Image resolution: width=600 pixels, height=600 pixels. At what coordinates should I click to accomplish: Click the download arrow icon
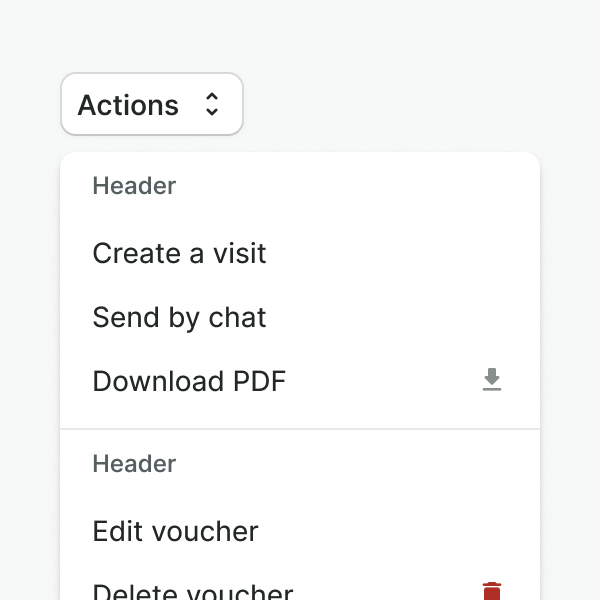click(x=491, y=380)
